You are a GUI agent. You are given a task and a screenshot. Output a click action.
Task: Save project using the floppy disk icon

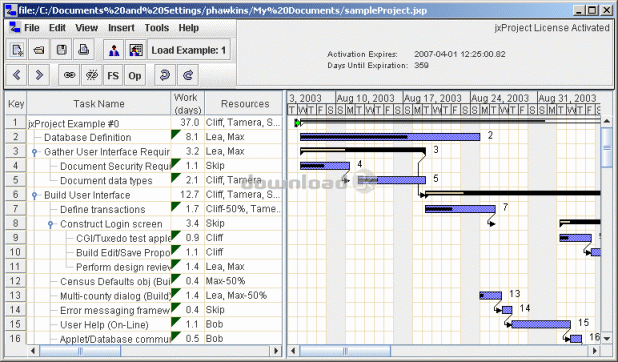pos(61,50)
